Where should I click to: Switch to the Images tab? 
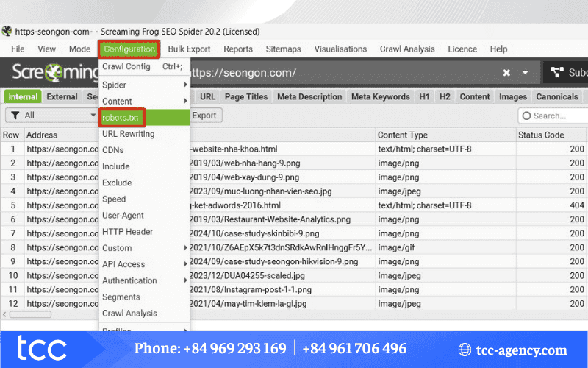pos(512,96)
